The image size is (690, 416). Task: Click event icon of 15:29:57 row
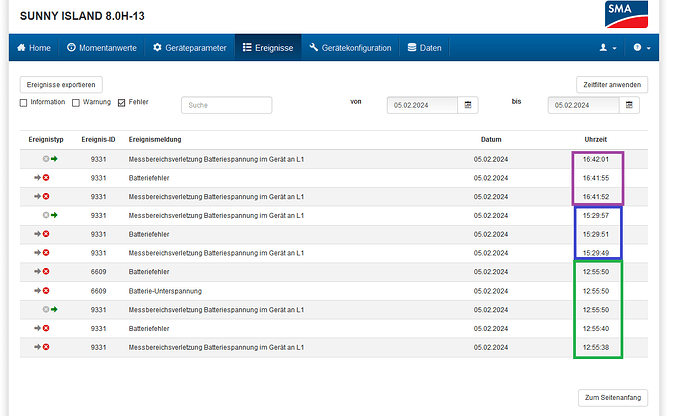50,215
